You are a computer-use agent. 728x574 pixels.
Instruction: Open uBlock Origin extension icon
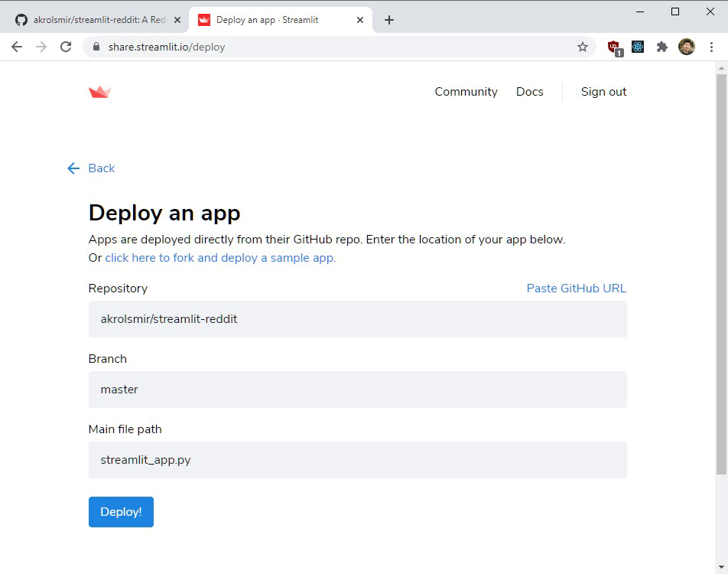coord(615,47)
